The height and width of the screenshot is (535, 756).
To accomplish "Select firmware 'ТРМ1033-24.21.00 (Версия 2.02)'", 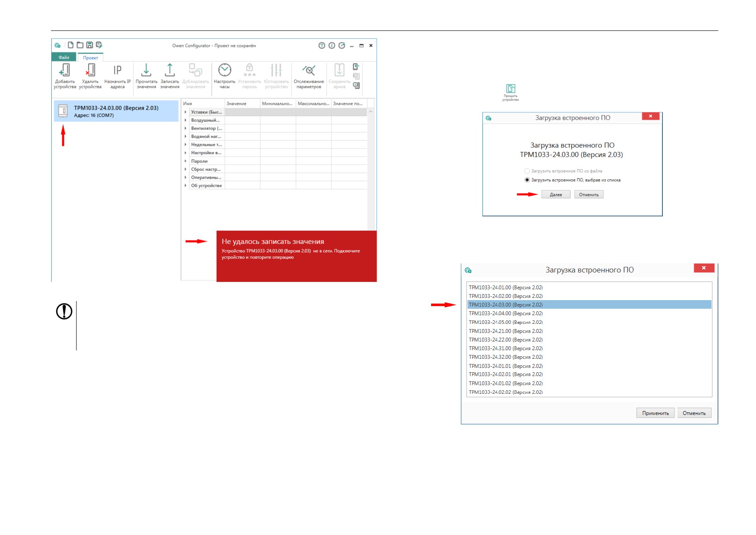I will pyautogui.click(x=589, y=331).
